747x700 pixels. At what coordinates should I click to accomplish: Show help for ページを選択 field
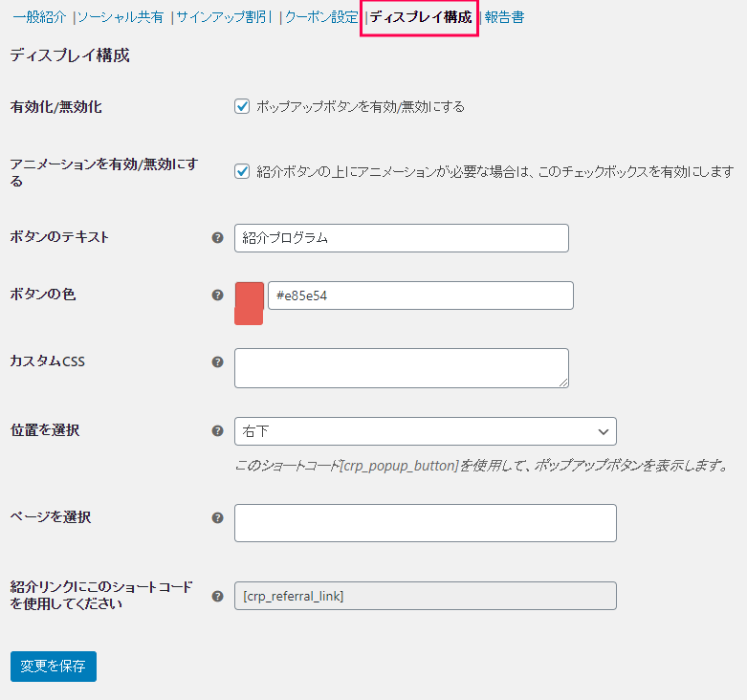tap(217, 517)
